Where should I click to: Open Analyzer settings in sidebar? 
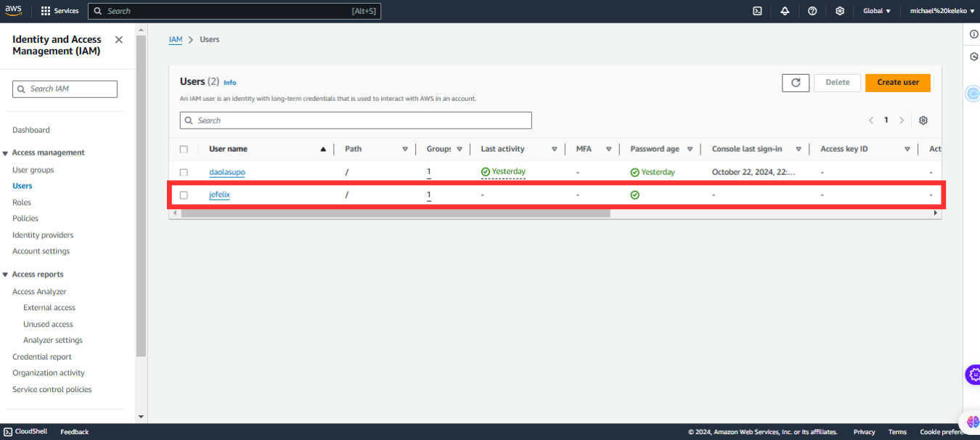(x=53, y=341)
